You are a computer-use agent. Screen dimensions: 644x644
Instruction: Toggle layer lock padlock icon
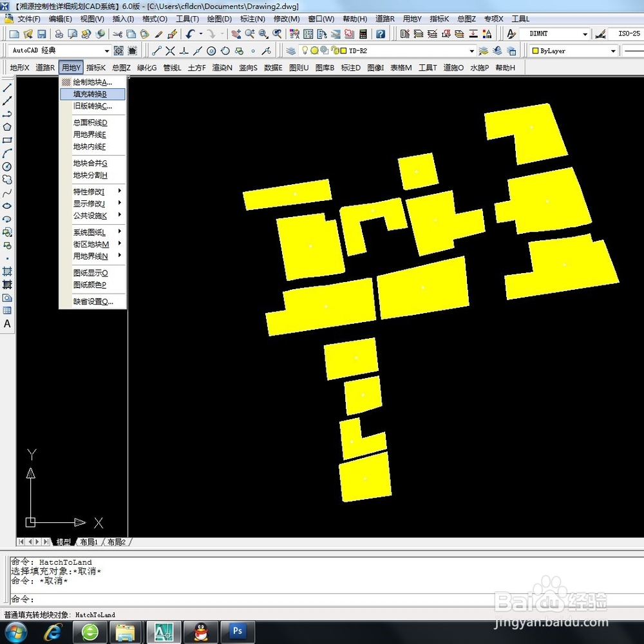pos(334,50)
